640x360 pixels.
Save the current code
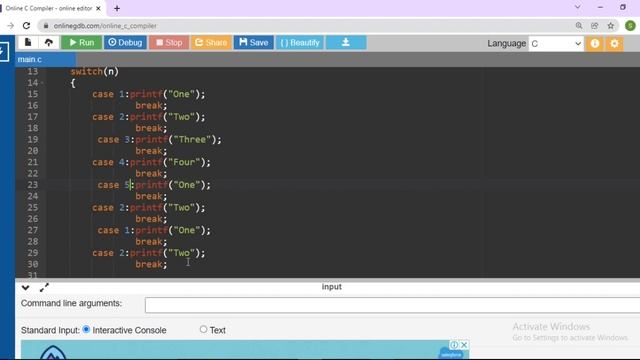click(x=253, y=42)
